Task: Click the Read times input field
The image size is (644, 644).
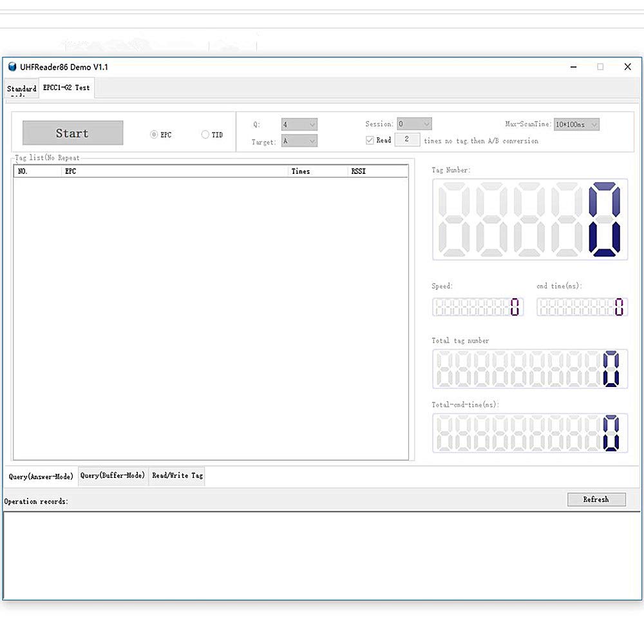Action: (407, 140)
